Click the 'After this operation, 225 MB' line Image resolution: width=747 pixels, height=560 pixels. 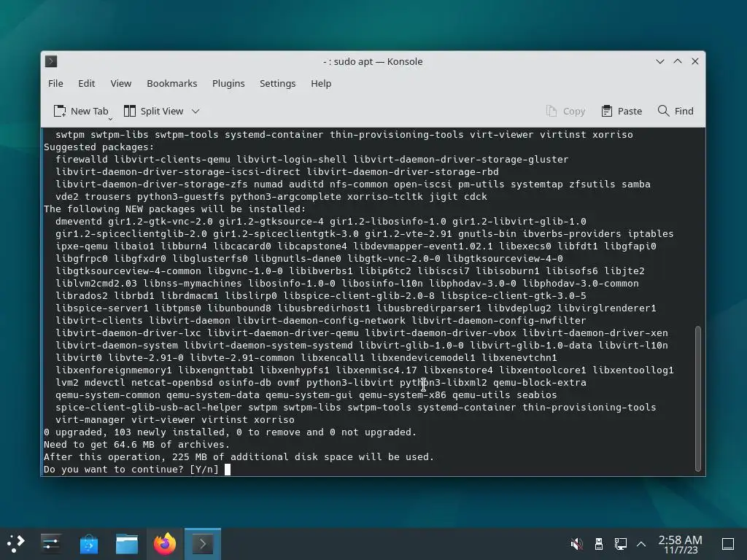[x=239, y=456]
